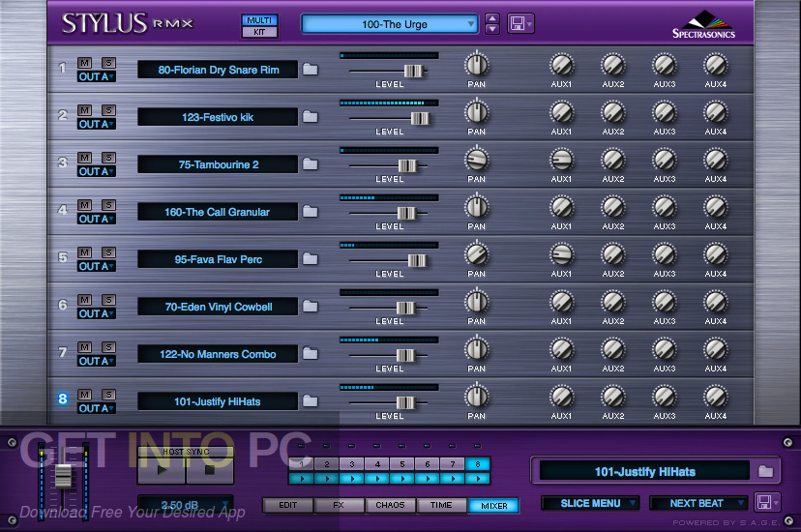The width and height of the screenshot is (801, 532).
Task: Open folder browser for 123-Festivo kik
Action: pyautogui.click(x=311, y=117)
